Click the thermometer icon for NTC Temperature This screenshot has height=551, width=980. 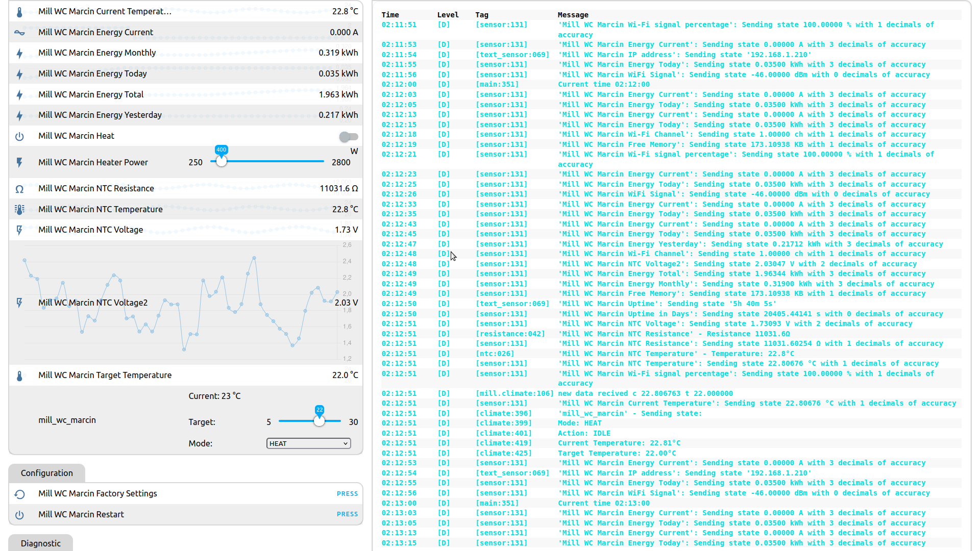pyautogui.click(x=19, y=210)
